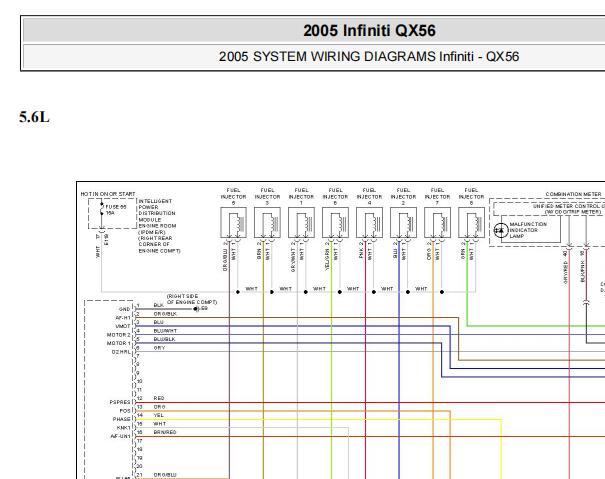Click the 'ORG/BLU' wire color on pin 21
The height and width of the screenshot is (479, 605).
pos(165,475)
